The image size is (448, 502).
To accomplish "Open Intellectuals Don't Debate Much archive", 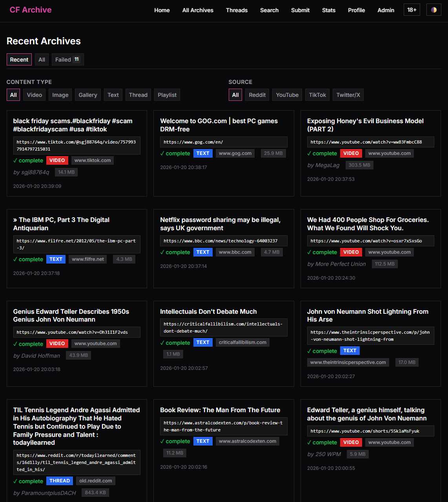I will pos(208,311).
